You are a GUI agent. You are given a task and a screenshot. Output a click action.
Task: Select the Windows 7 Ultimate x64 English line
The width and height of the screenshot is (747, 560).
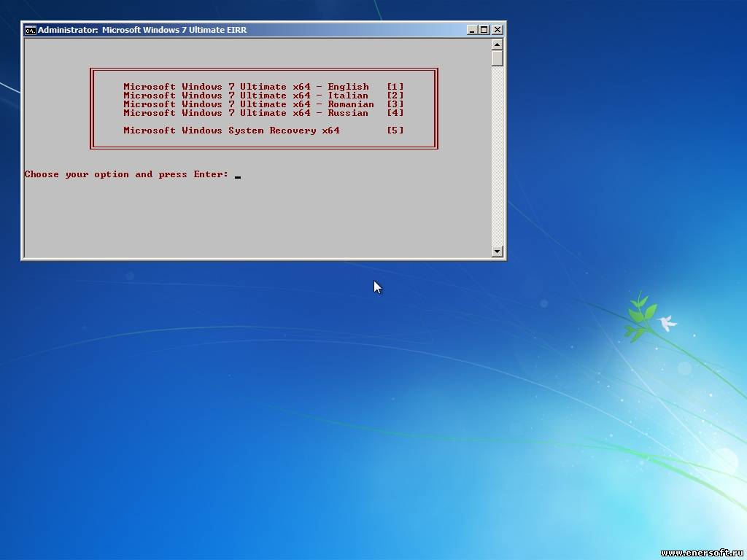246,87
